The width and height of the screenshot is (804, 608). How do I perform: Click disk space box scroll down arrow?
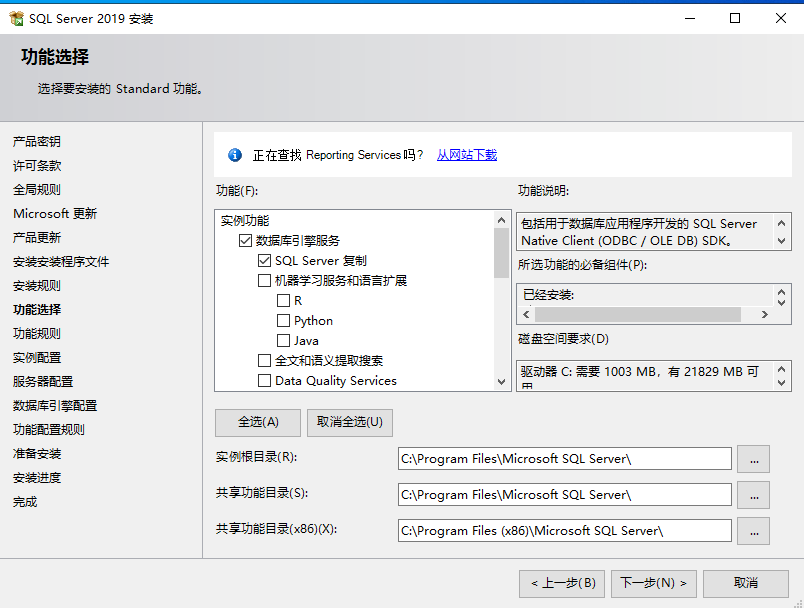tap(781, 382)
